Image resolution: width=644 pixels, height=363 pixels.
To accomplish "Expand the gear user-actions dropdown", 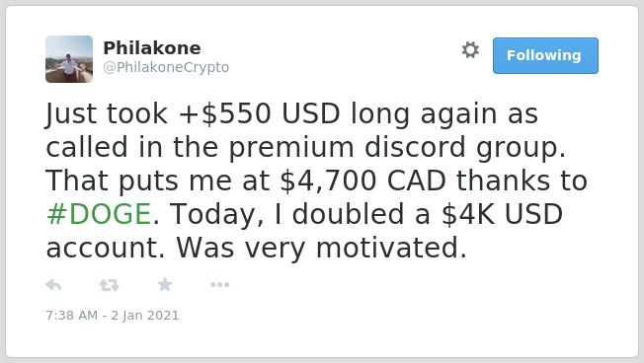I will tap(470, 50).
